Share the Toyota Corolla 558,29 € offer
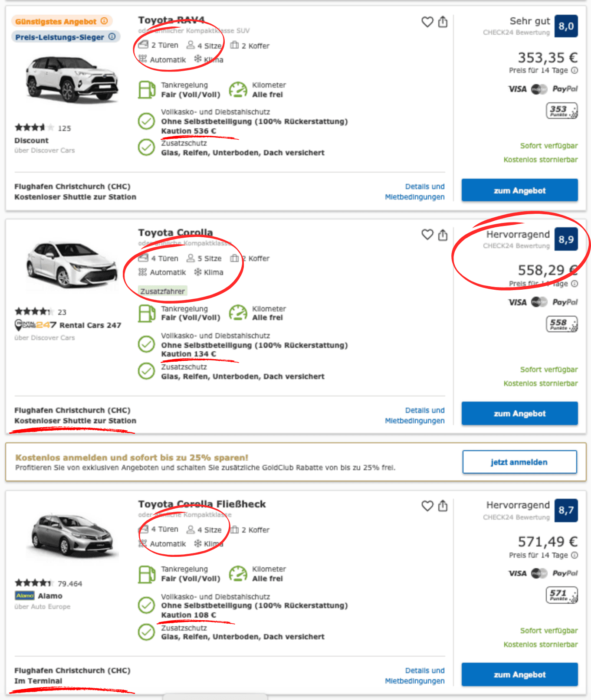The height and width of the screenshot is (700, 591). (443, 235)
